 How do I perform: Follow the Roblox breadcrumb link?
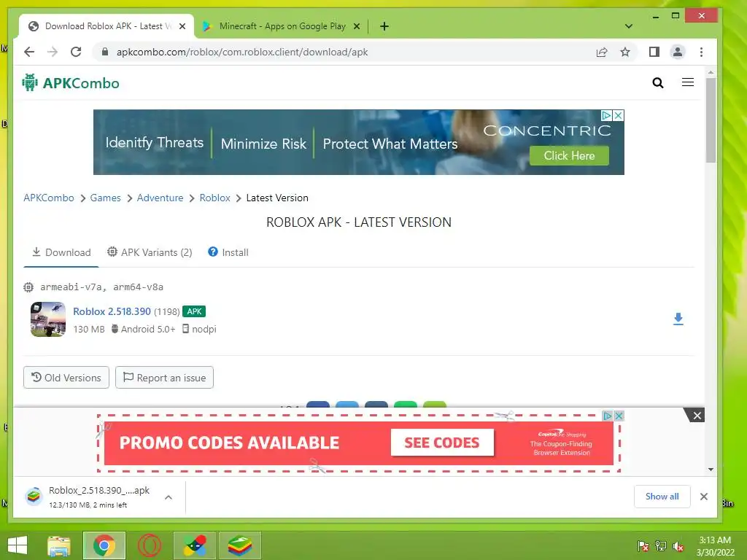[x=215, y=198]
